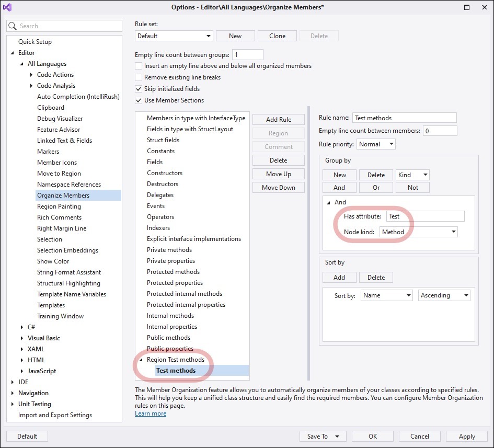Viewport: 494px width, 448px height.
Task: Open the Rule set Default dropdown
Action: (174, 36)
